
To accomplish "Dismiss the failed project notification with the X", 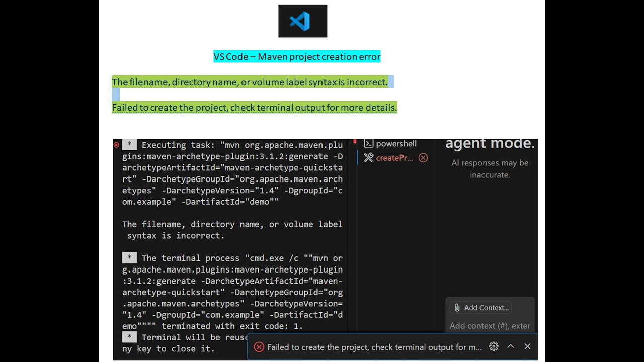I will coord(527,346).
